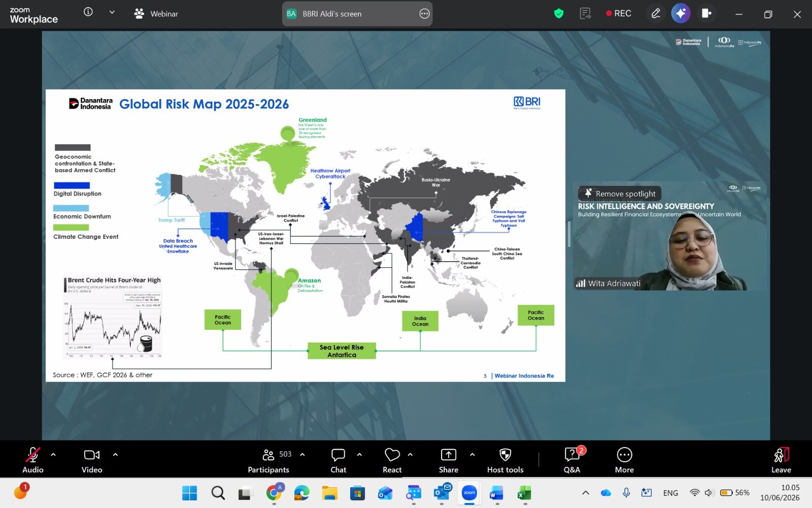The image size is (812, 508).
Task: Open the live transcript notes icon
Action: click(x=585, y=14)
